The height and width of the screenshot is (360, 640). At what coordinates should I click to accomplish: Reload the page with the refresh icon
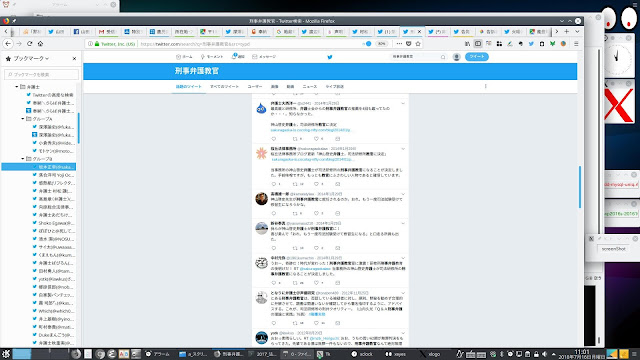(29, 44)
